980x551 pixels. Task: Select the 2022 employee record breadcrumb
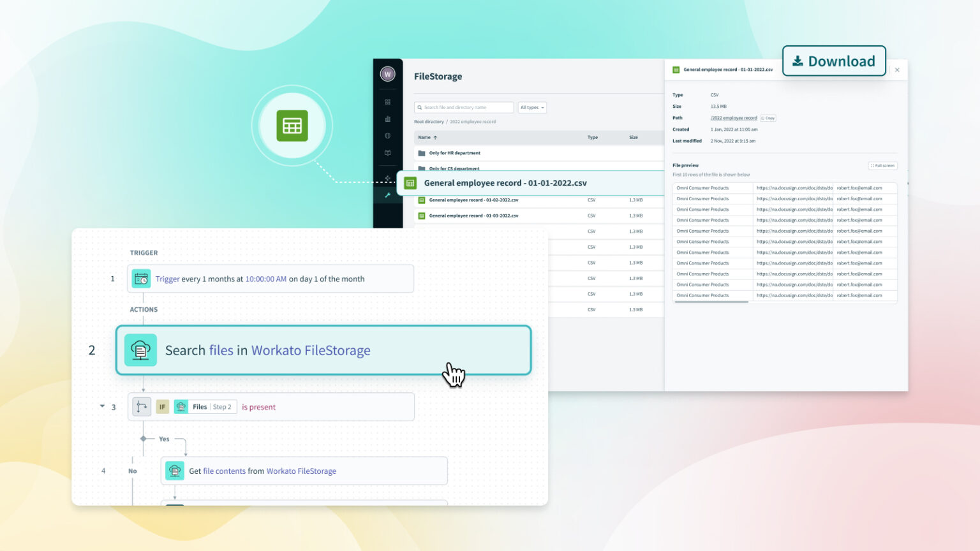473,121
